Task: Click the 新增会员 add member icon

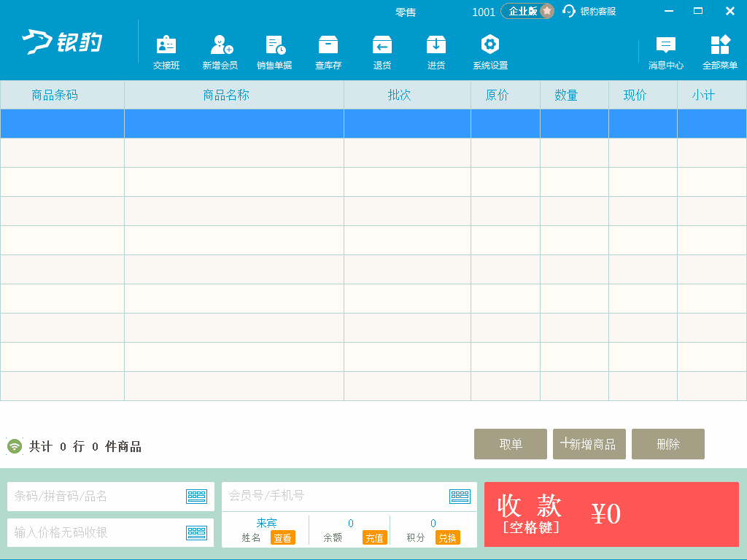Action: (x=220, y=52)
